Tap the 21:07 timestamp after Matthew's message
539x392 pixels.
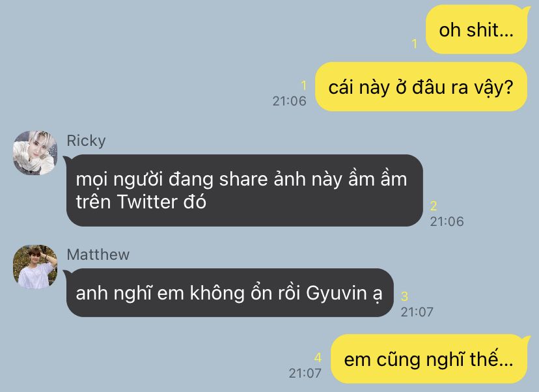(417, 312)
